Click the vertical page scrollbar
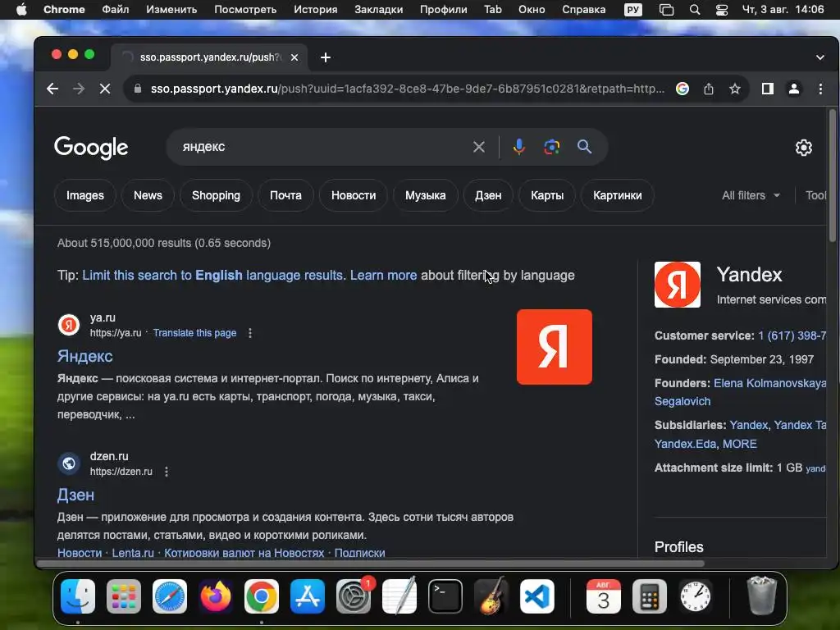This screenshot has width=840, height=630. click(x=832, y=176)
